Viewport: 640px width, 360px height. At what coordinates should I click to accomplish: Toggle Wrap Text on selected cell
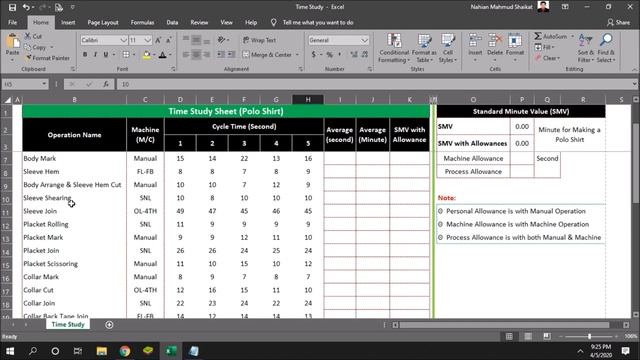pos(260,40)
